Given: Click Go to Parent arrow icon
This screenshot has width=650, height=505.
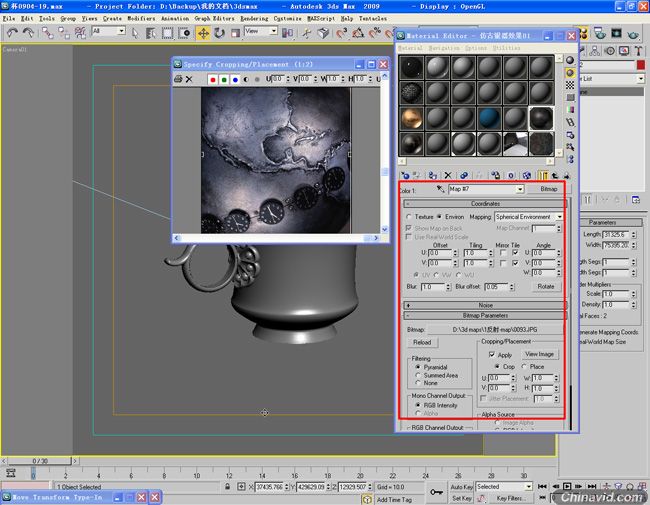Looking at the screenshot, I should pyautogui.click(x=555, y=175).
